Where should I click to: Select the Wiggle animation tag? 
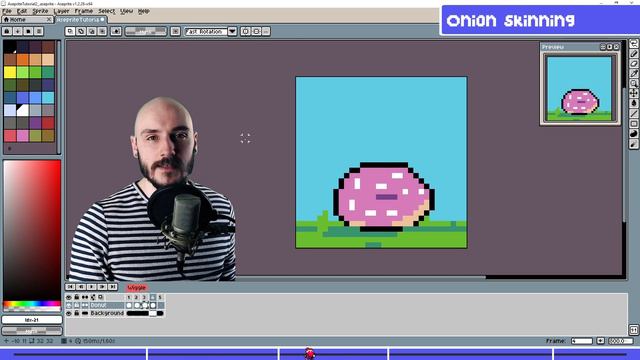point(136,287)
